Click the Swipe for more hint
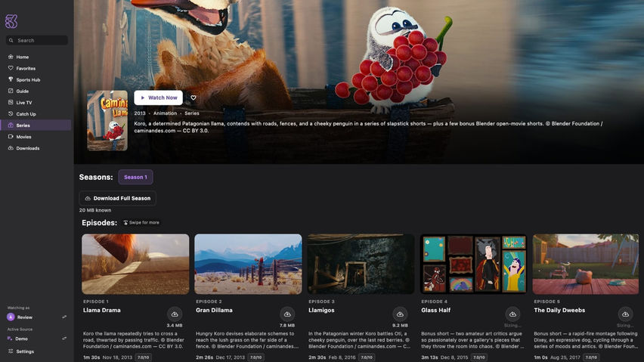 click(141, 222)
